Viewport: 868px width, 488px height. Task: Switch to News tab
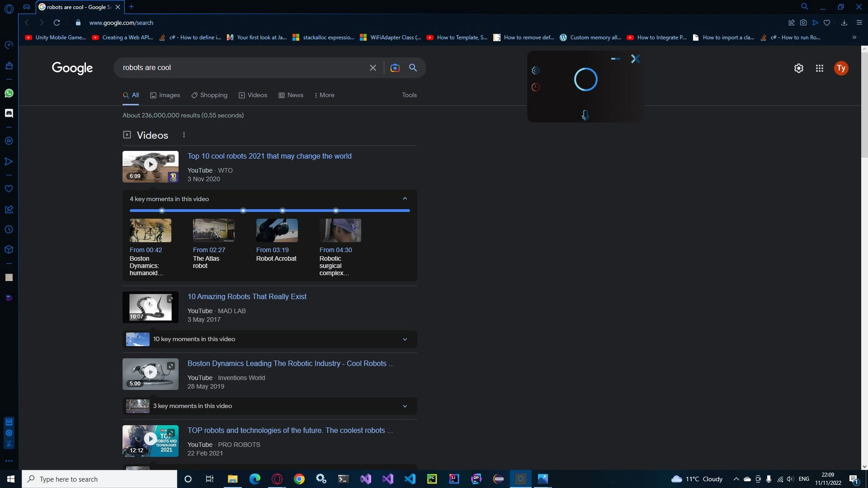point(291,95)
